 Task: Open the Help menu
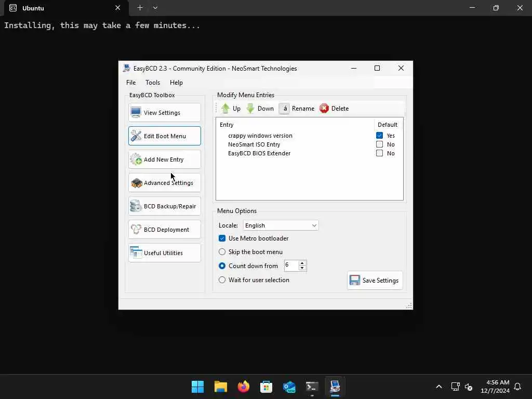pos(176,83)
